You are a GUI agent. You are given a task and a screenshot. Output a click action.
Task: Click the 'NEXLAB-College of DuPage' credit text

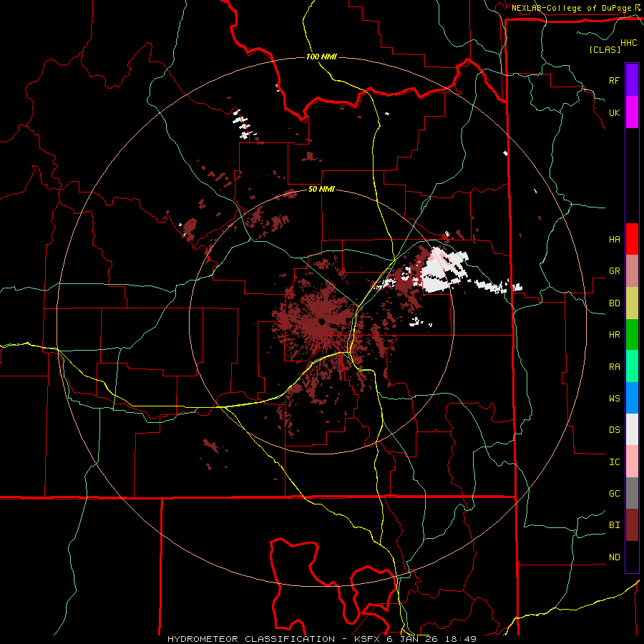click(571, 8)
